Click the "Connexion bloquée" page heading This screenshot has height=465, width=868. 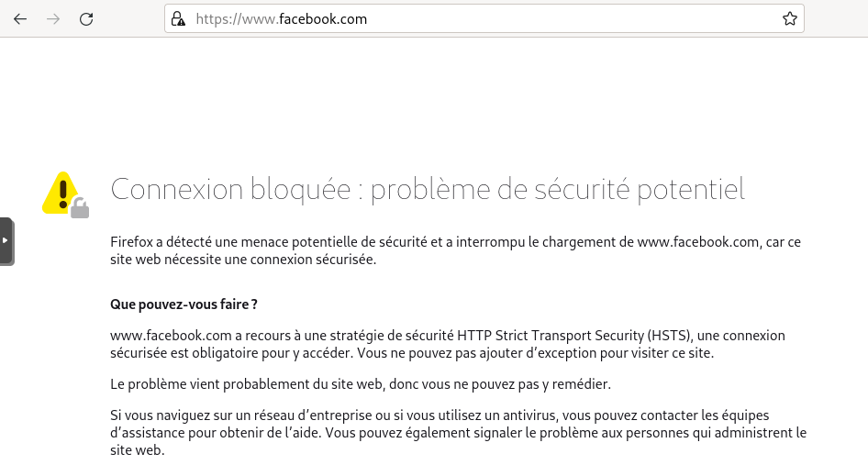click(231, 189)
